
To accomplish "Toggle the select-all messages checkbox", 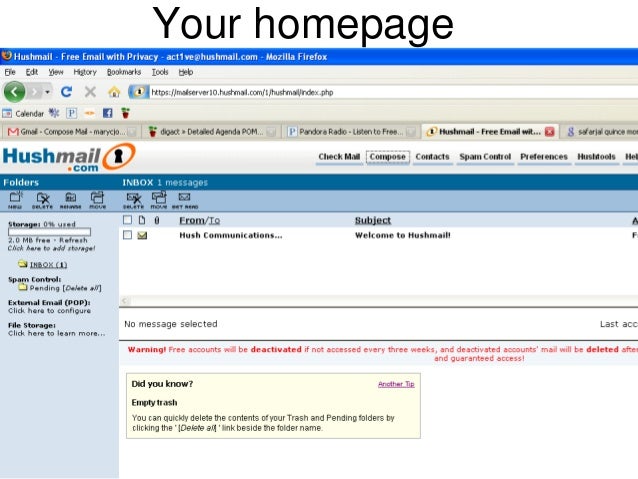I will pos(127,220).
